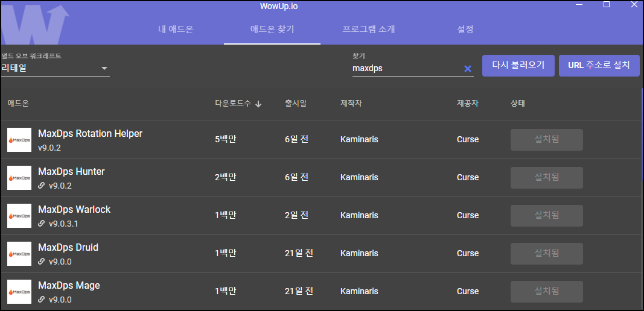Toggle the 다운로드수 sort arrow
644x311 pixels.
click(x=258, y=104)
